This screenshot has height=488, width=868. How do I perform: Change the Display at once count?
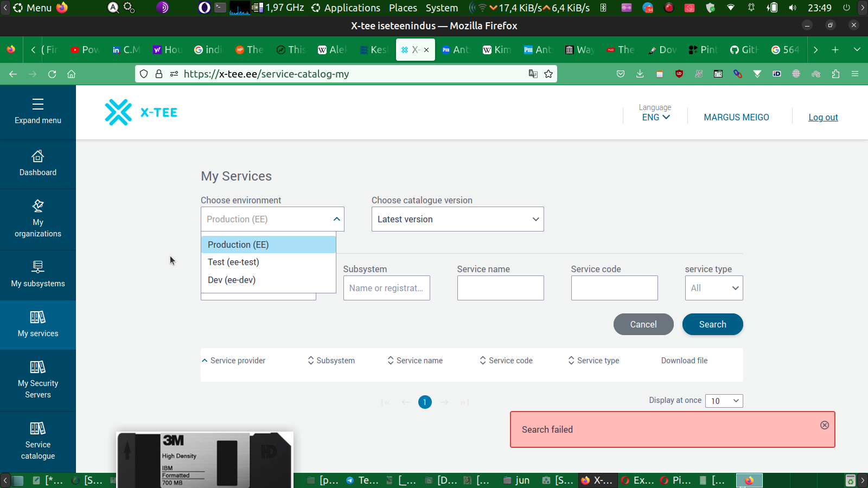724,401
